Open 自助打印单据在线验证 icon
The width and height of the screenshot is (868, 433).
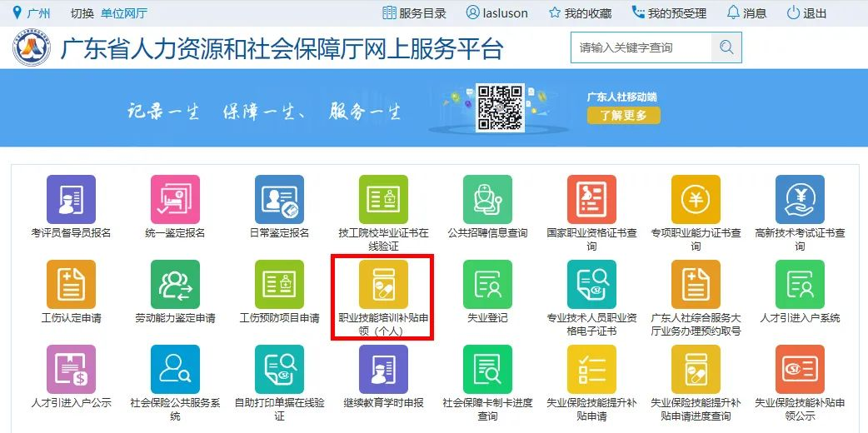tap(279, 370)
